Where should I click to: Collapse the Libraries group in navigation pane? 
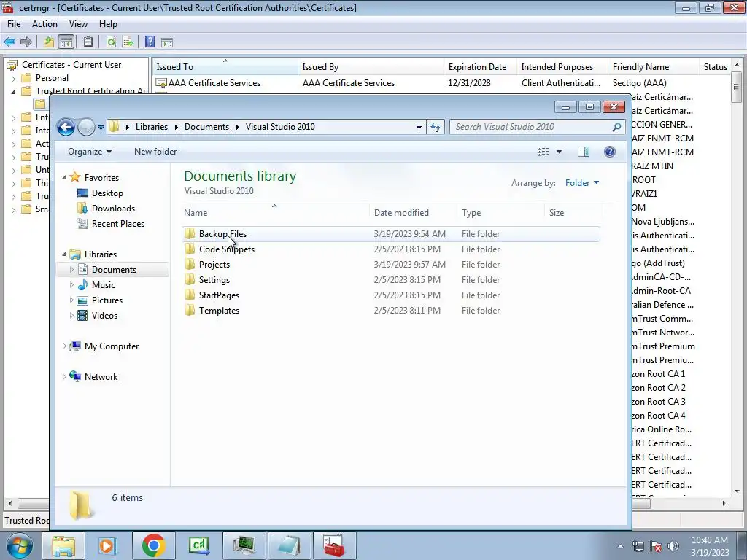[x=64, y=254]
